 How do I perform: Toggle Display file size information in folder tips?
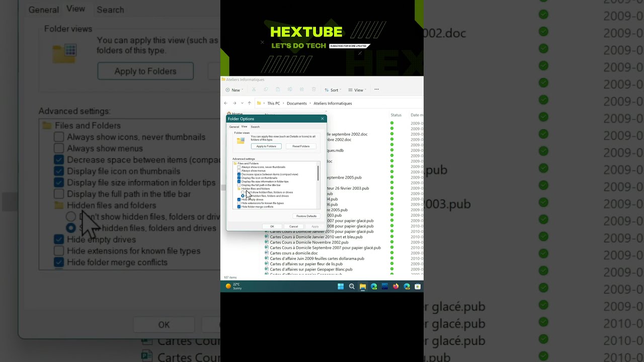(239, 182)
